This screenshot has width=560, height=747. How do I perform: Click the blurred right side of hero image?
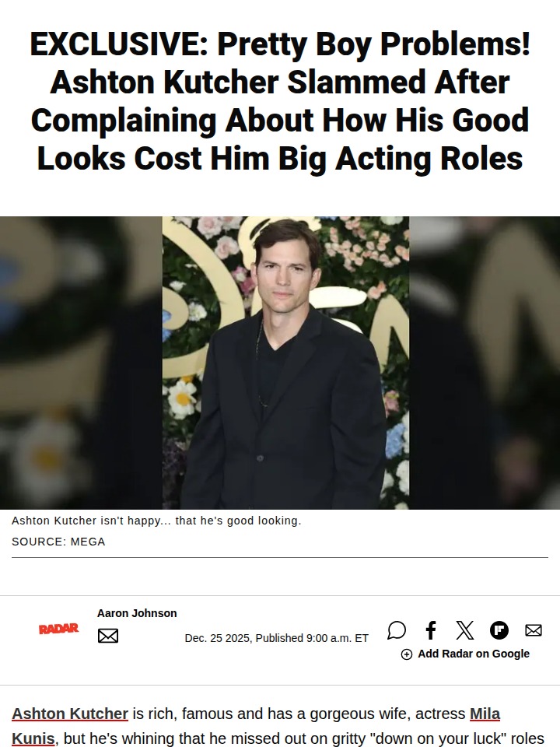(485, 363)
